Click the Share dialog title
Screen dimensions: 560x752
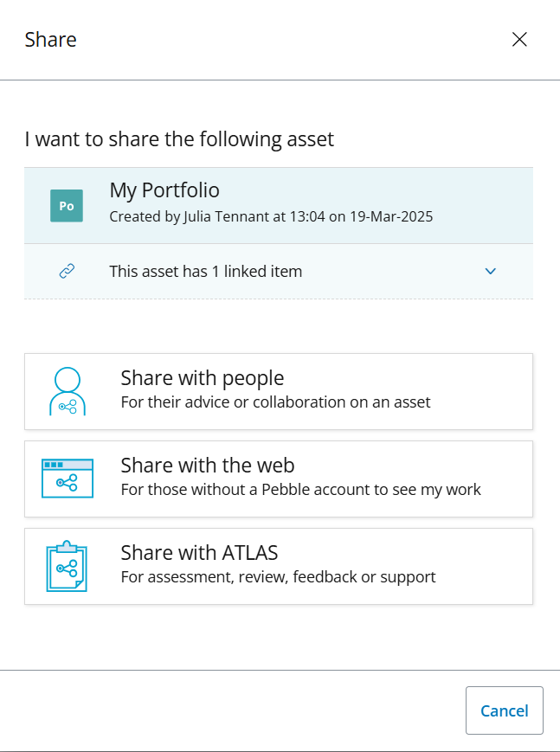pyautogui.click(x=50, y=39)
